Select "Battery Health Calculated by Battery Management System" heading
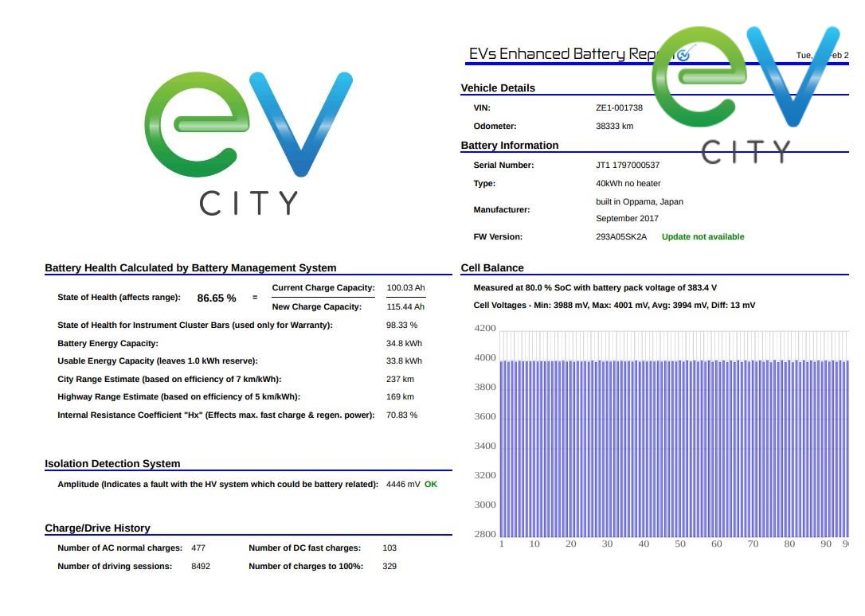The height and width of the screenshot is (616, 865). [190, 267]
